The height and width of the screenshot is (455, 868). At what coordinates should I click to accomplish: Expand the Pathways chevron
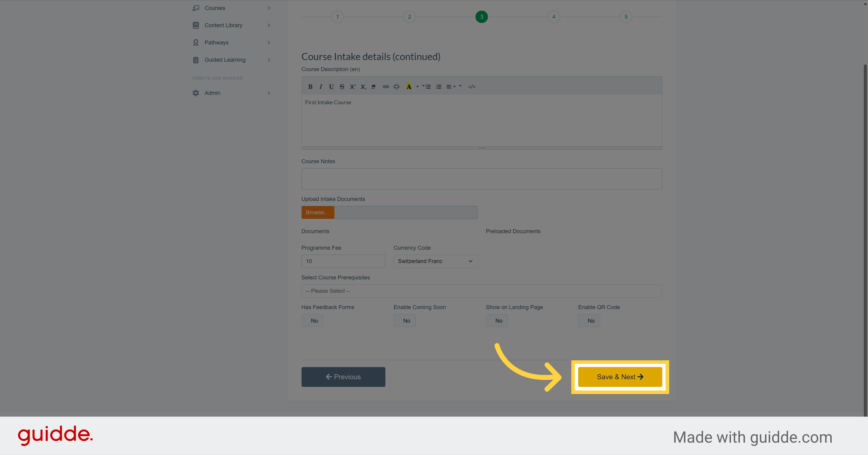[x=269, y=42]
